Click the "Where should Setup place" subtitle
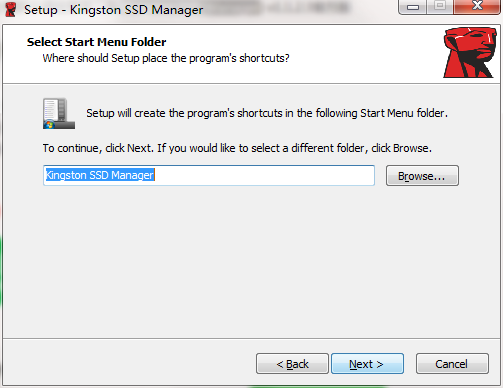Viewport: 503px width, 388px height. click(166, 58)
